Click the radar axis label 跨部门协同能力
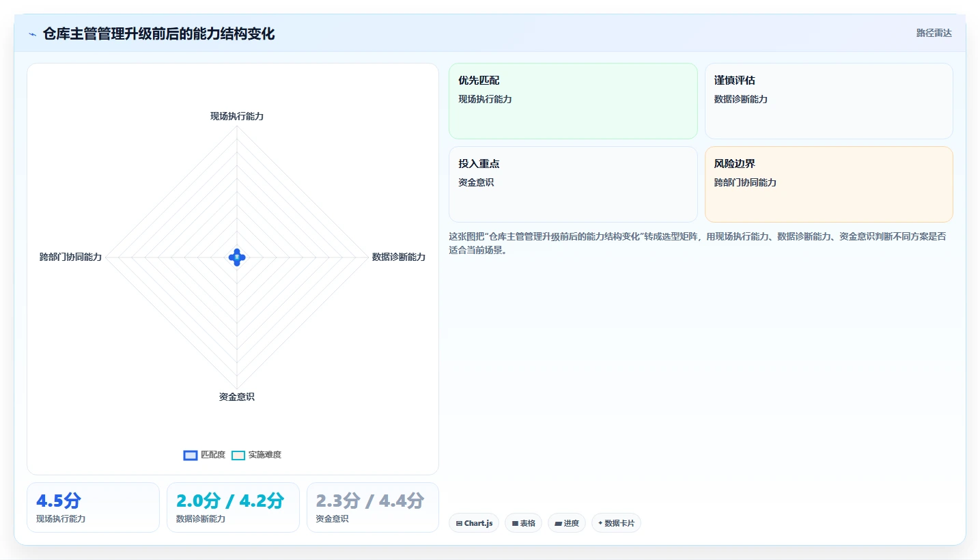 [x=70, y=257]
